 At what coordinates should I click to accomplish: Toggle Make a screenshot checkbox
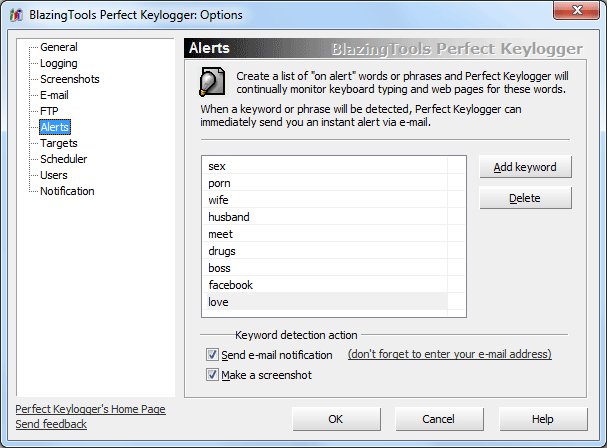click(212, 374)
